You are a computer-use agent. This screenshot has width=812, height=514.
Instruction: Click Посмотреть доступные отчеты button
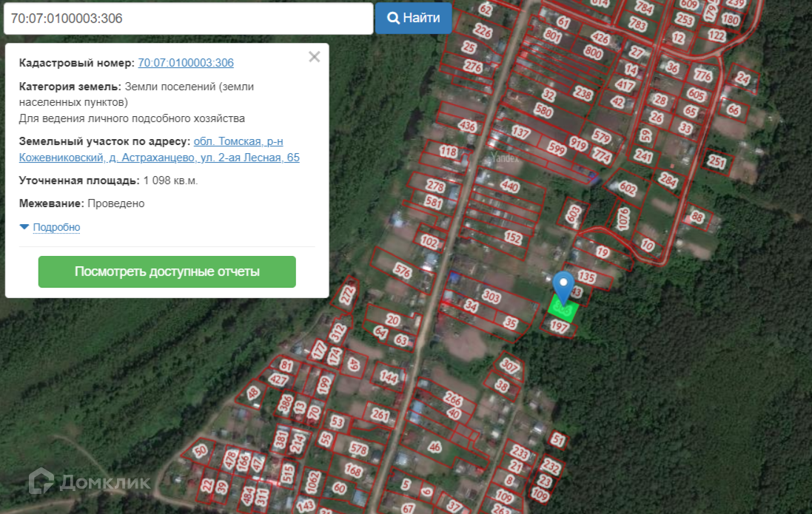(x=167, y=271)
